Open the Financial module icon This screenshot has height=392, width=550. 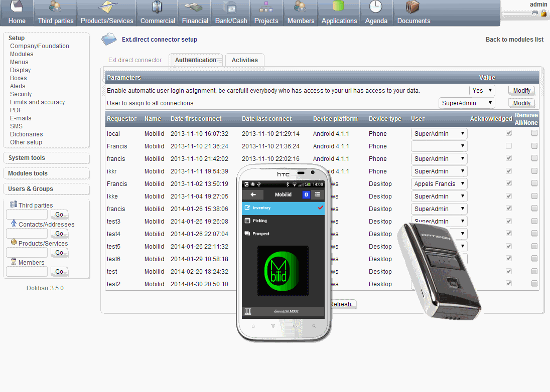coord(195,8)
